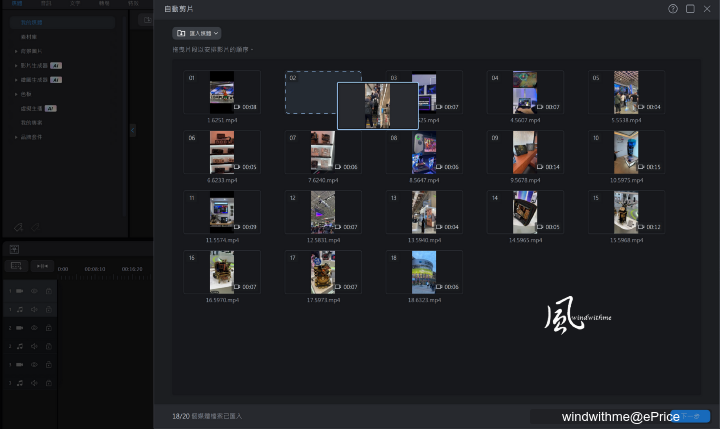Switch to the 轉場 tab

pos(104,3)
